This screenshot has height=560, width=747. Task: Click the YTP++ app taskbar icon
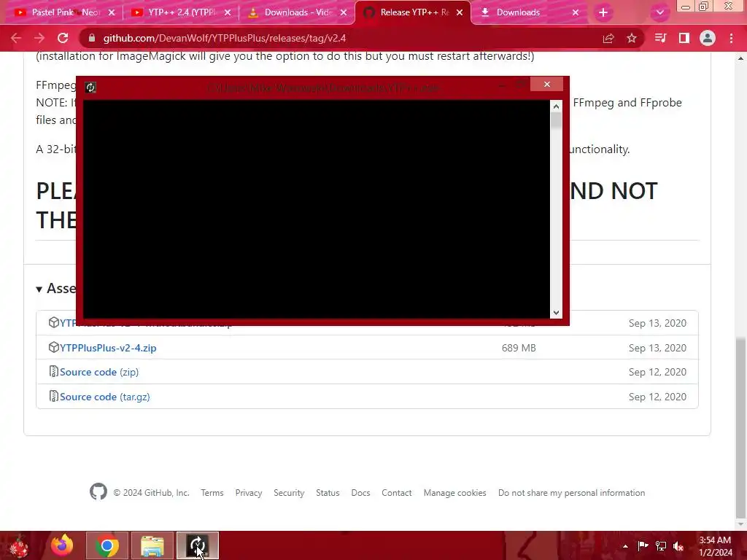[197, 545]
